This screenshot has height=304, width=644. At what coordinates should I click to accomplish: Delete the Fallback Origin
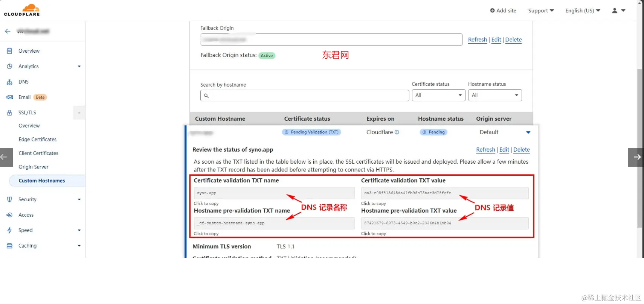click(513, 40)
